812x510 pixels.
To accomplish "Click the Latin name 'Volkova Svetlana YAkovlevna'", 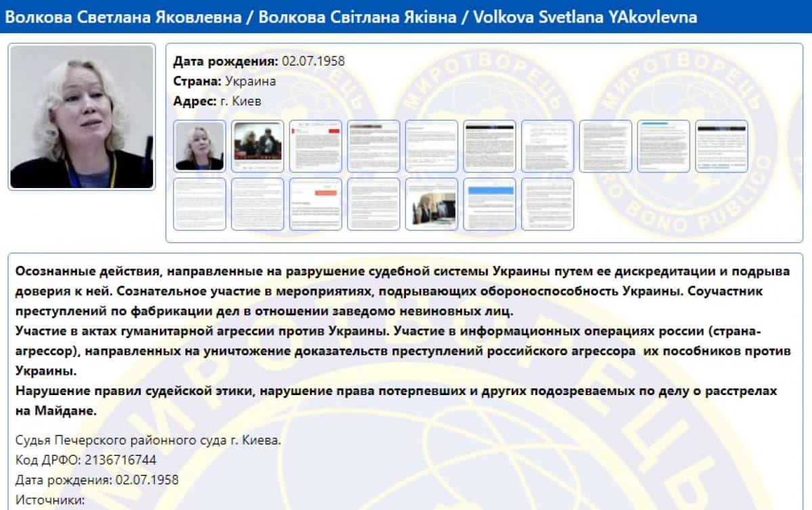I will point(585,17).
